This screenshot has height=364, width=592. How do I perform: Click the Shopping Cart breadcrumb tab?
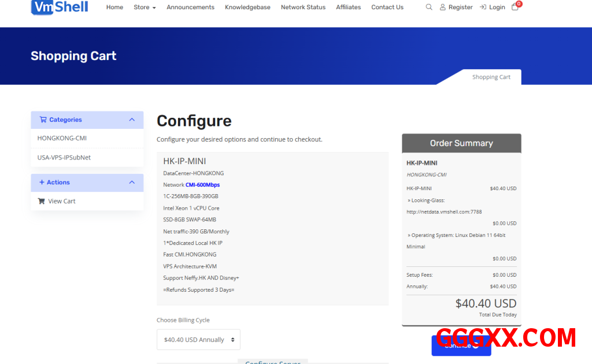[x=491, y=77]
